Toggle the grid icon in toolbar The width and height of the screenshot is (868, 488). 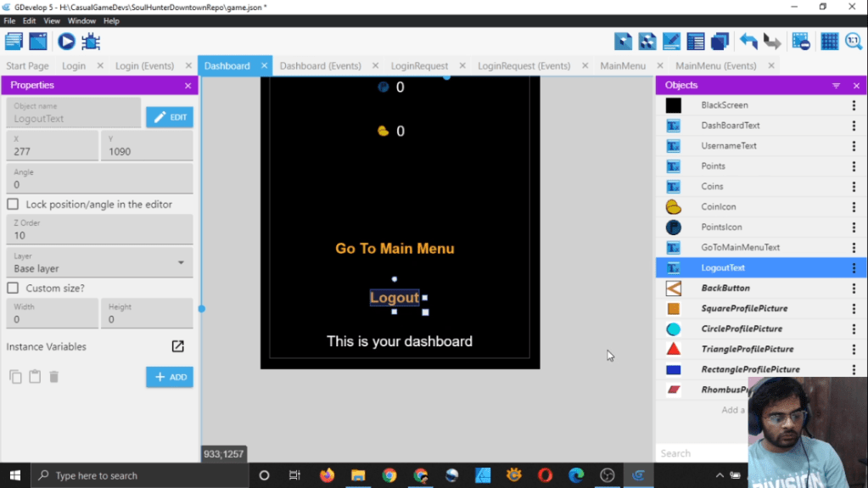829,41
